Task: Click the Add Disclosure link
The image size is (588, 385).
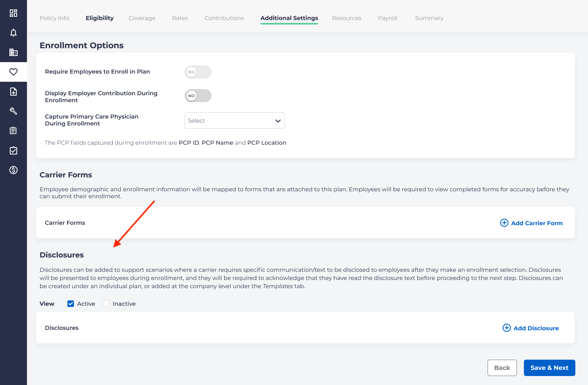Action: pyautogui.click(x=530, y=328)
